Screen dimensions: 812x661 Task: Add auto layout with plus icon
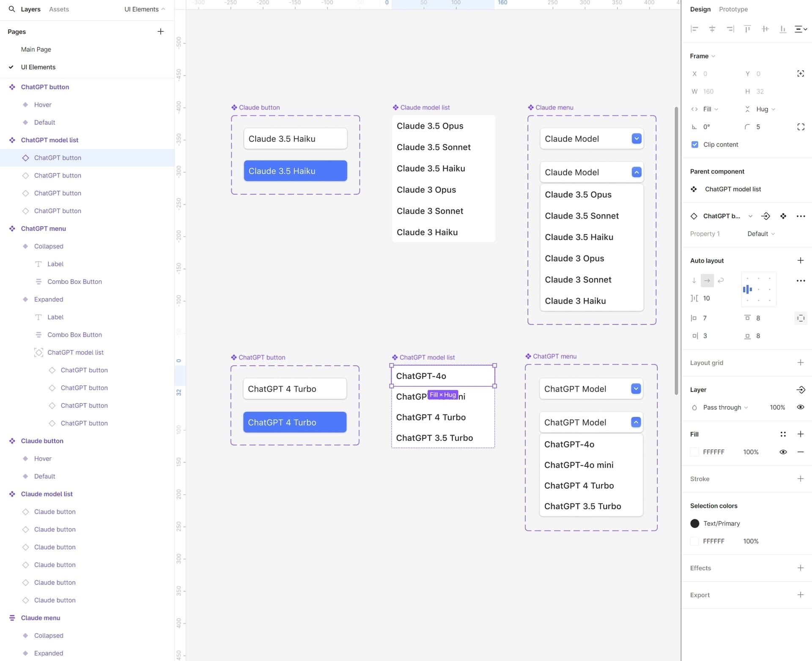(x=801, y=260)
